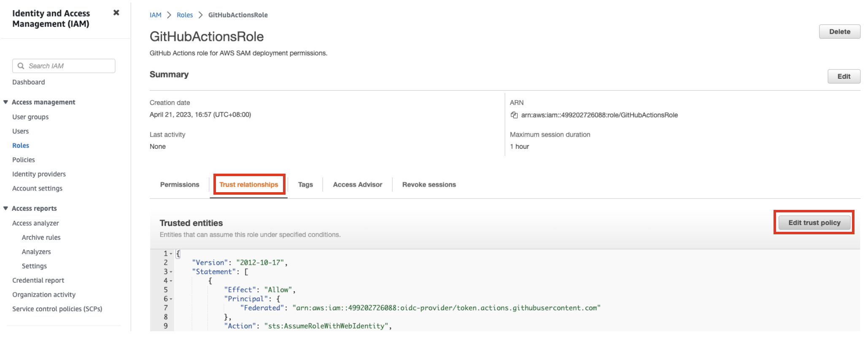Screen dimensions: 868x338
Task: Open Service control policies (SCPs)
Action: click(57, 309)
